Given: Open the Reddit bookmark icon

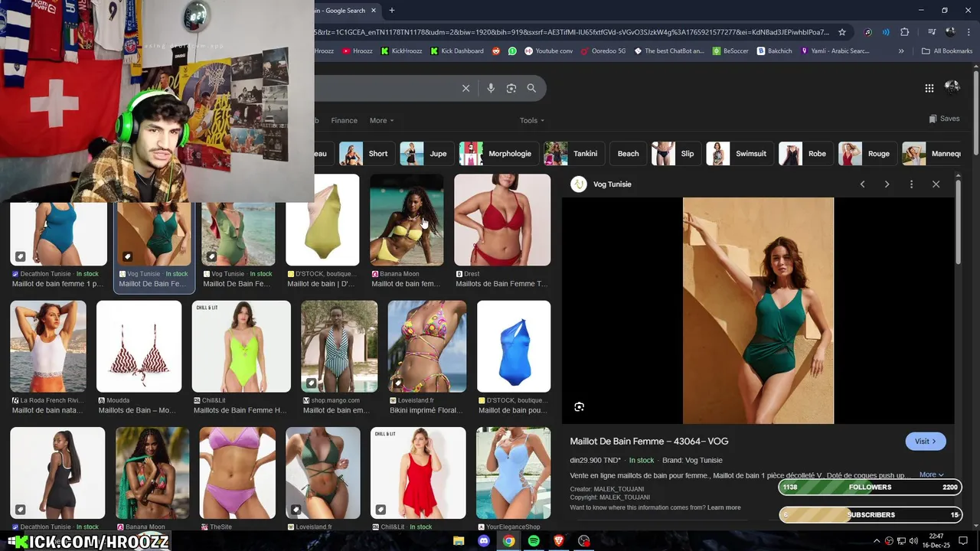Looking at the screenshot, I should click(496, 51).
